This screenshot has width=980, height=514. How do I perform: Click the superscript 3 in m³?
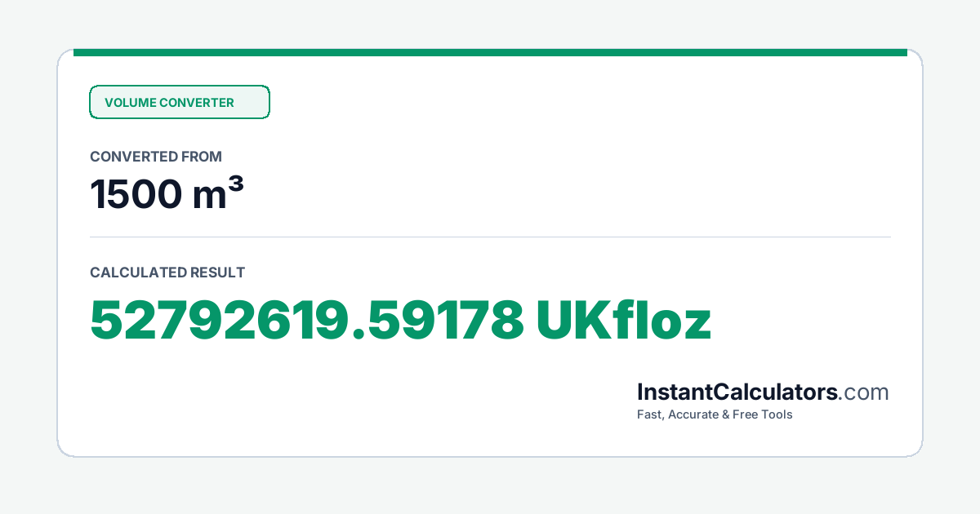pyautogui.click(x=236, y=187)
